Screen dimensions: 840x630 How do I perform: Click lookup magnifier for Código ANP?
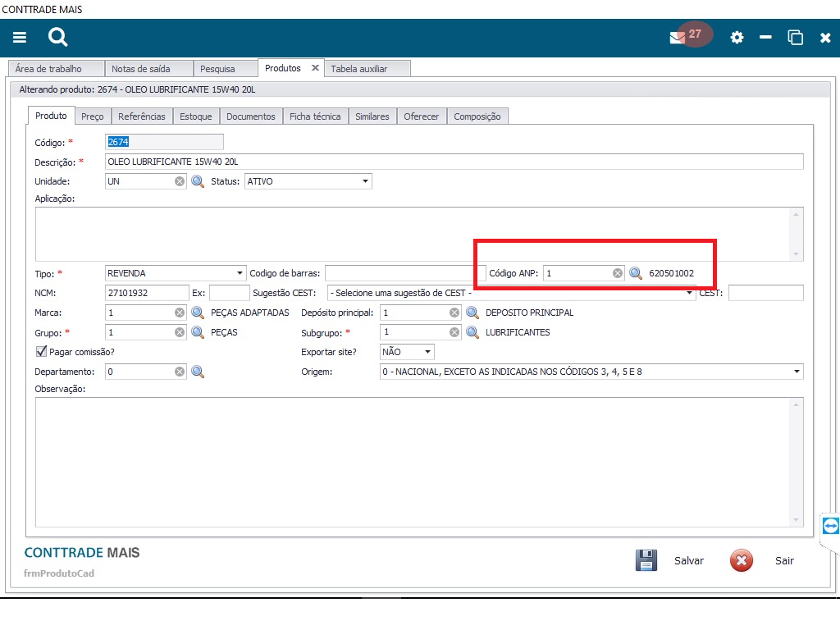pyautogui.click(x=635, y=273)
